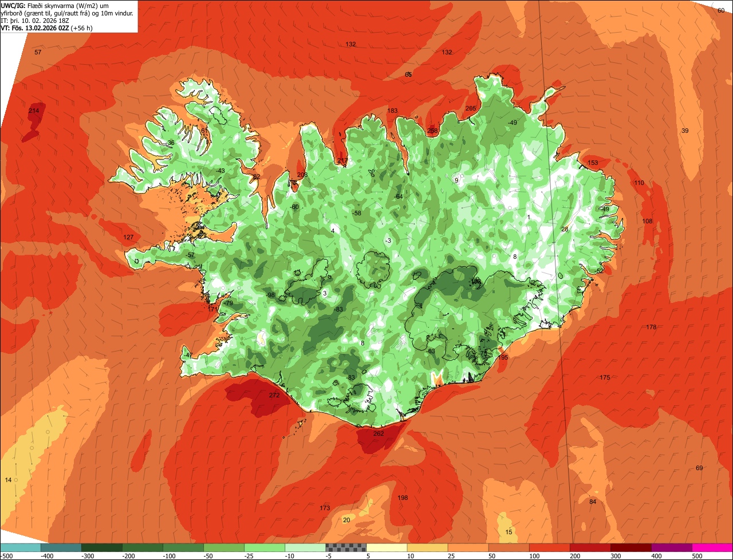Click the flux value '36' in the Westfjords
Image resolution: width=733 pixels, height=560 pixels.
point(171,143)
